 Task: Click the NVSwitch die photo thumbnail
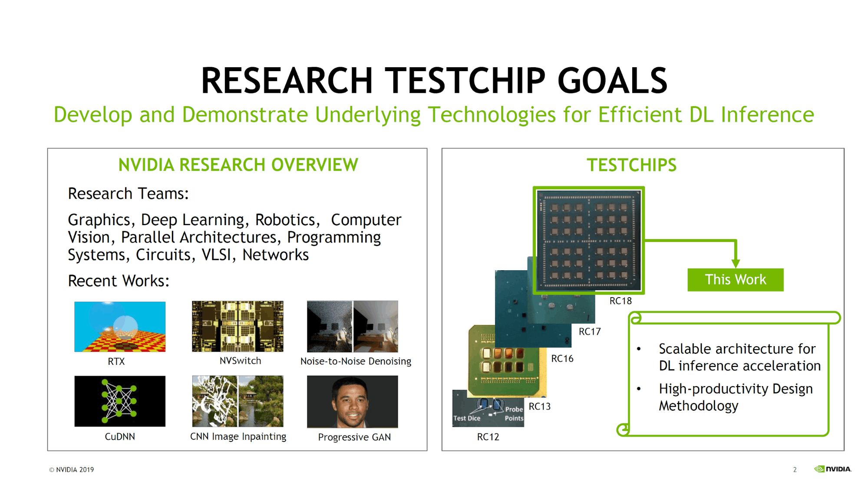pos(238,326)
